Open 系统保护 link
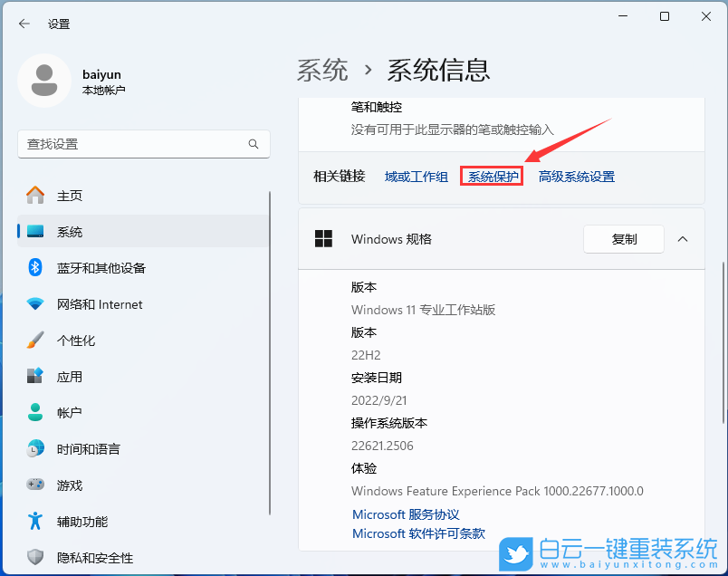 (492, 177)
